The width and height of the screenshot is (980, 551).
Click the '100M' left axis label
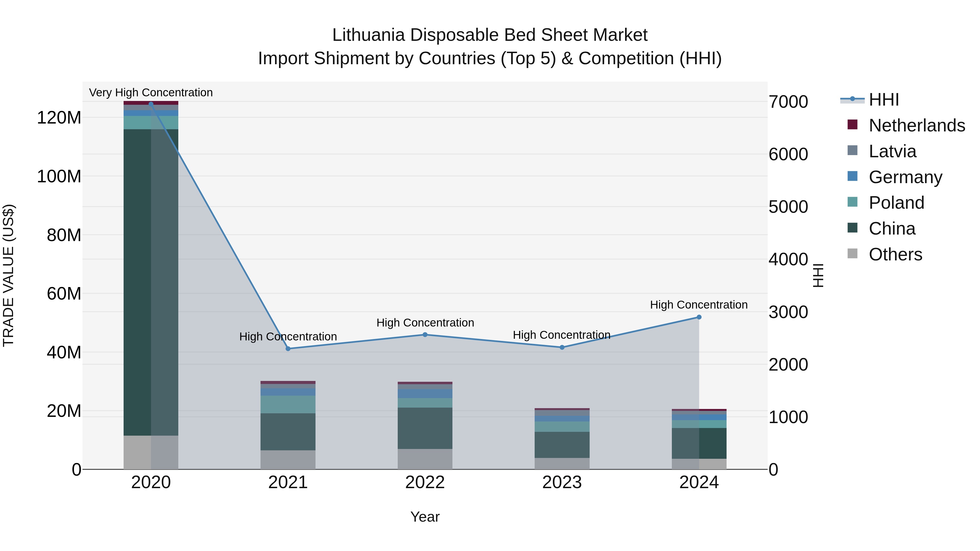tap(59, 176)
